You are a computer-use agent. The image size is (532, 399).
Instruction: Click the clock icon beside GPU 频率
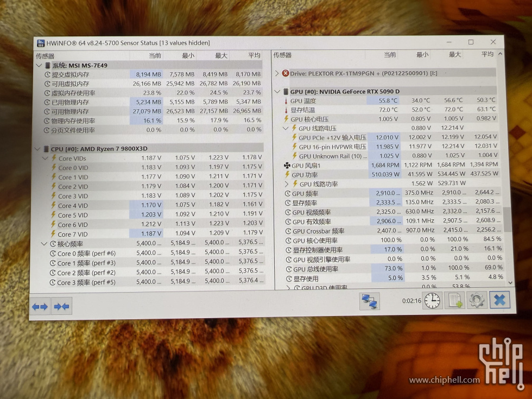(288, 194)
